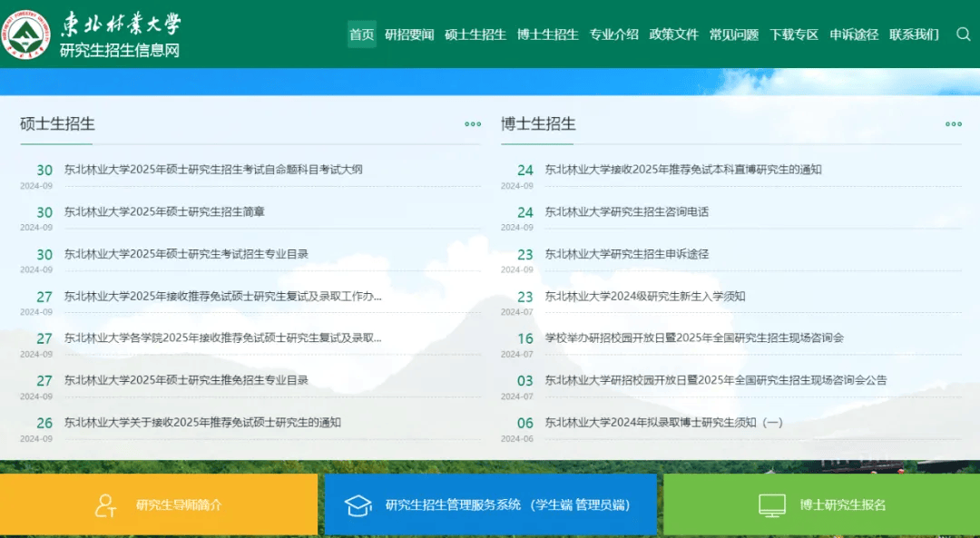Open 2025年硕士研究生考试招生专业目录 link
Screen dimensions: 980x538
point(186,254)
